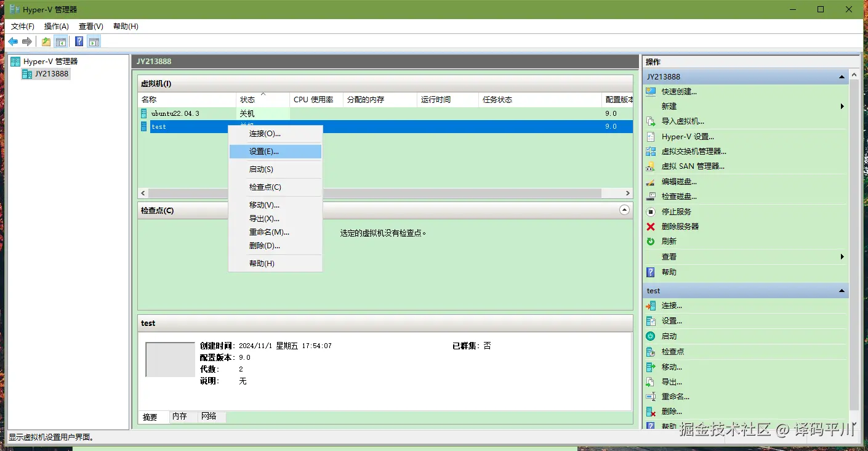Click 导入虚拟机... in the Actions pane
Viewport: 868px width, 451px height.
(683, 121)
